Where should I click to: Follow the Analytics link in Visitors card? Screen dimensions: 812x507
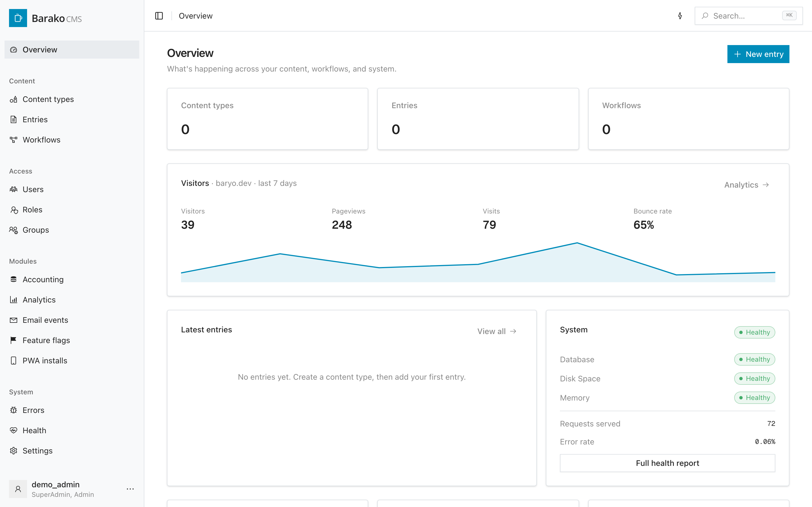747,185
